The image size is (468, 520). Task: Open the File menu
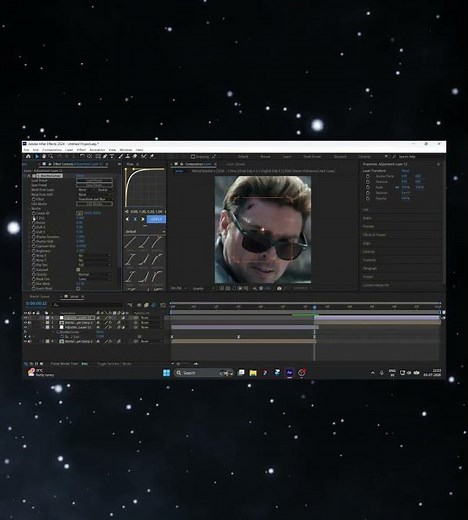coord(26,150)
